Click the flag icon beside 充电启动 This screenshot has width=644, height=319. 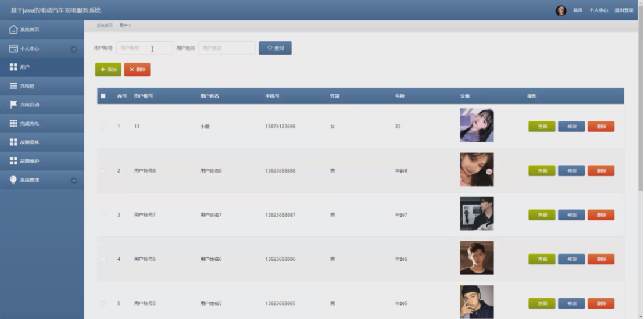point(13,104)
